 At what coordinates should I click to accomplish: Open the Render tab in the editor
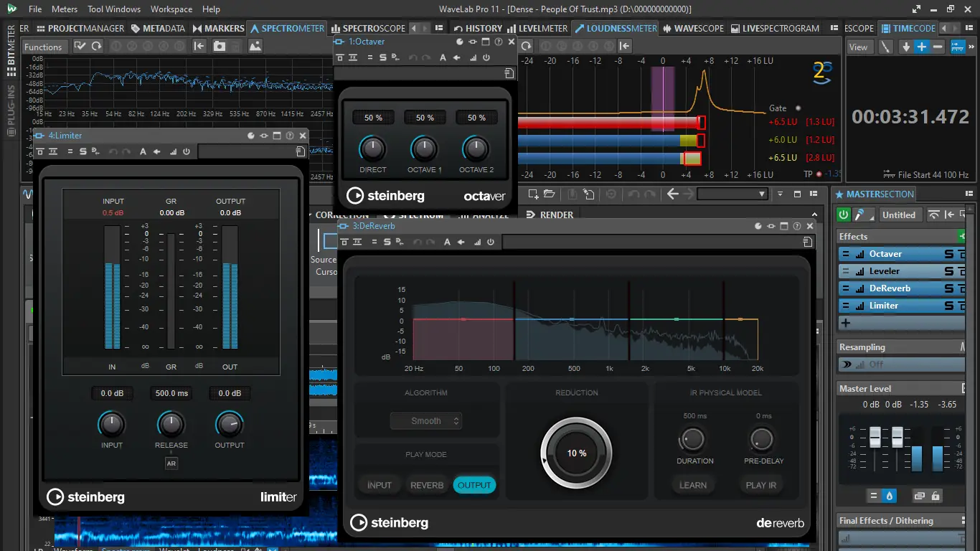(550, 215)
